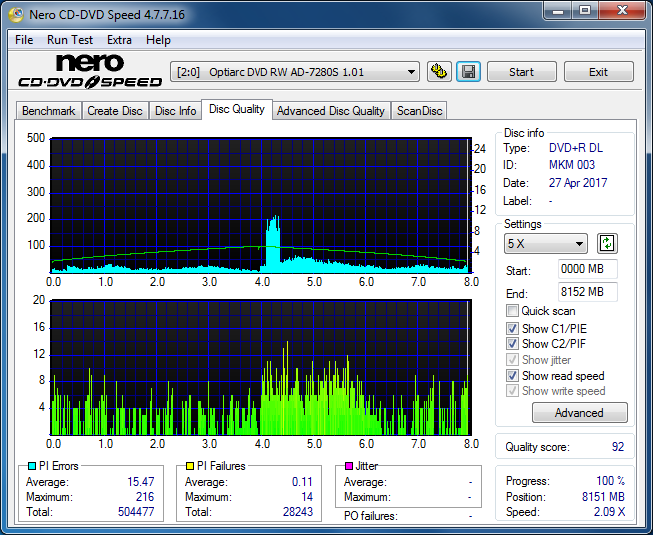
Task: Toggle the Show write speed checkbox
Action: coord(512,391)
